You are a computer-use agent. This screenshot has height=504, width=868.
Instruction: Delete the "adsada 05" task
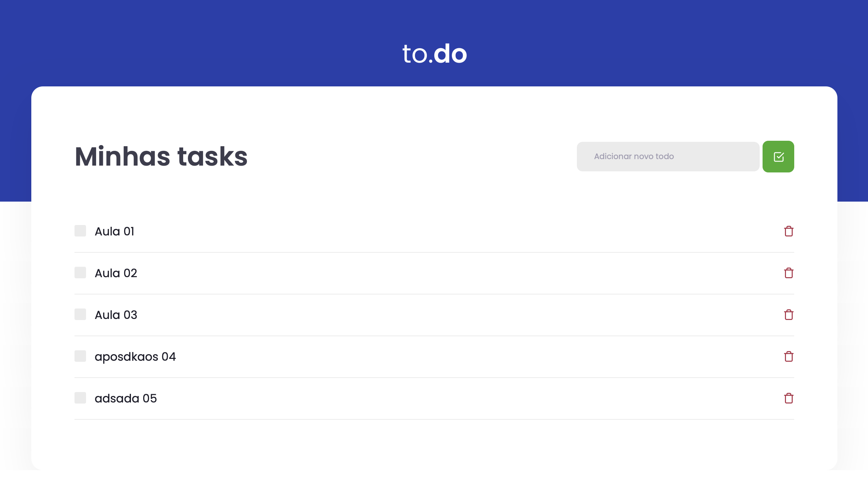click(x=788, y=398)
